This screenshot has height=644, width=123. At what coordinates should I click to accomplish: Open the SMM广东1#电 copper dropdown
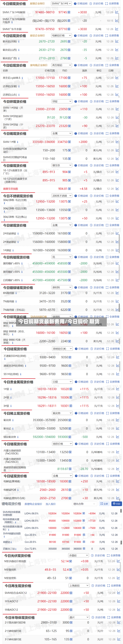pyautogui.click(x=61, y=3)
